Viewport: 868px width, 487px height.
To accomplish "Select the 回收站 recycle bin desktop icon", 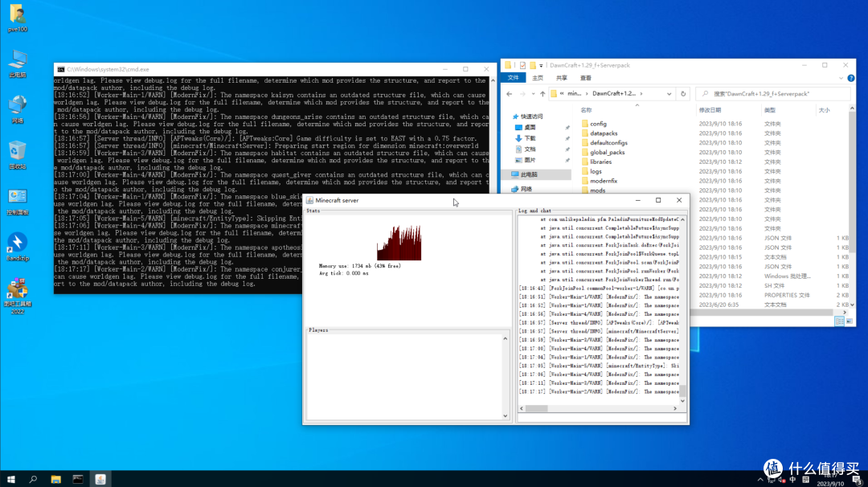I will click(x=18, y=155).
